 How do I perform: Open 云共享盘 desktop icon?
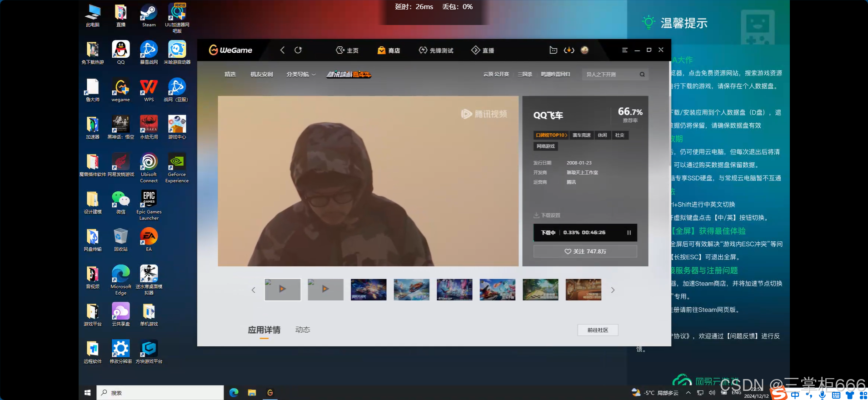point(121,315)
